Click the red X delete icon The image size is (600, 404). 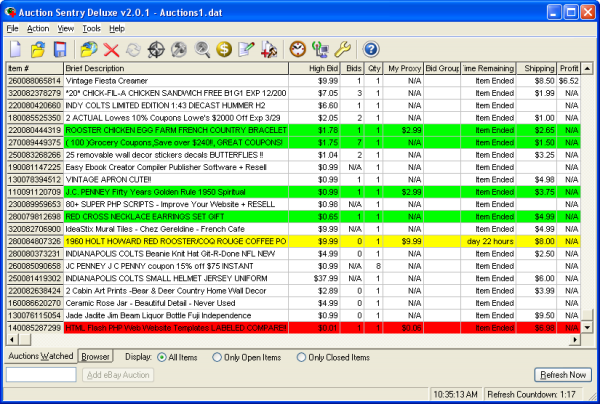coord(111,48)
